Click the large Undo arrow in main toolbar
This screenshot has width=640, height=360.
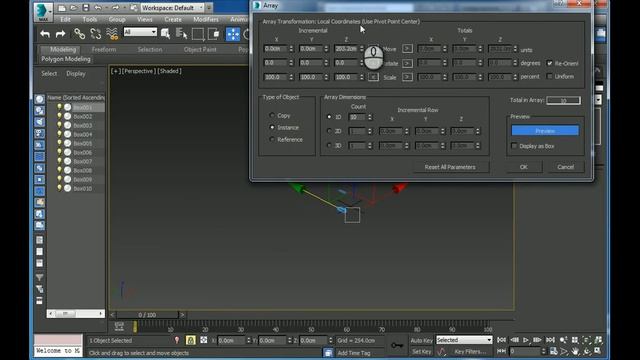(x=45, y=34)
